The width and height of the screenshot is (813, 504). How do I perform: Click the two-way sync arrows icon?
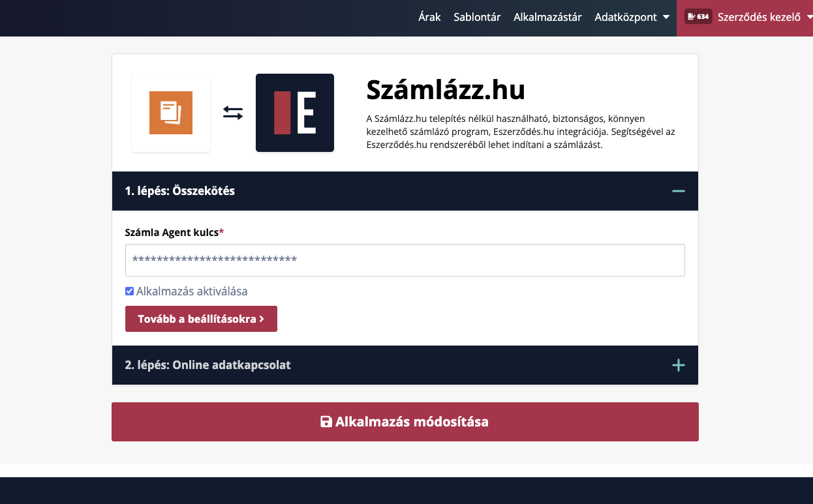click(x=233, y=113)
